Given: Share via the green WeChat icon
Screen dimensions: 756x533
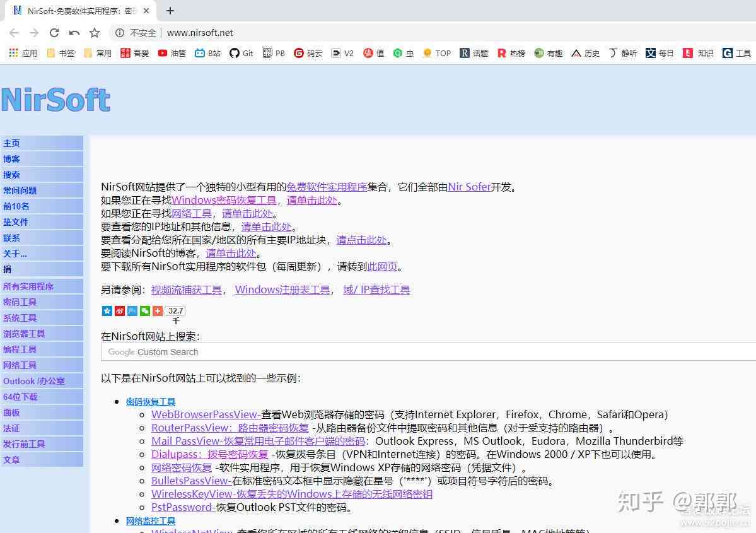Looking at the screenshot, I should pyautogui.click(x=144, y=311).
